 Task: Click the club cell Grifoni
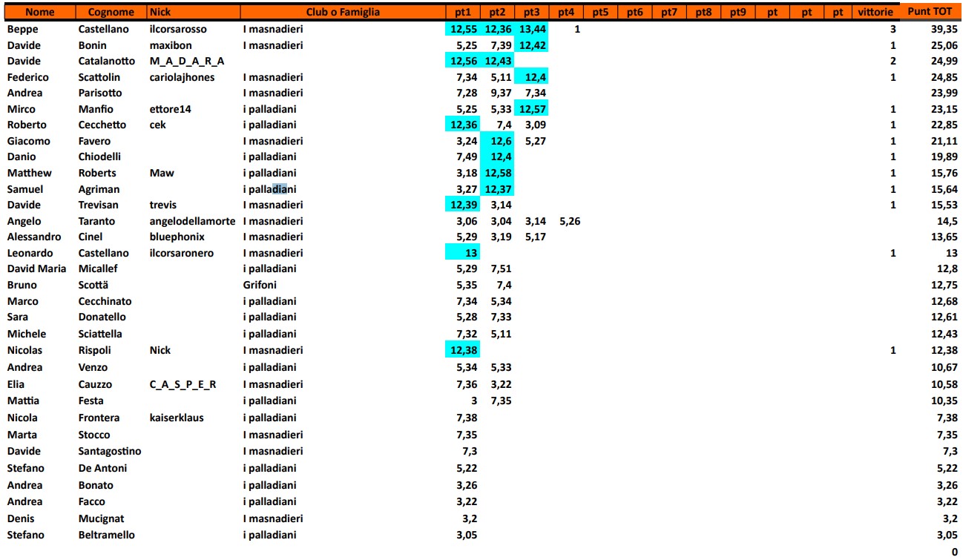tap(260, 285)
